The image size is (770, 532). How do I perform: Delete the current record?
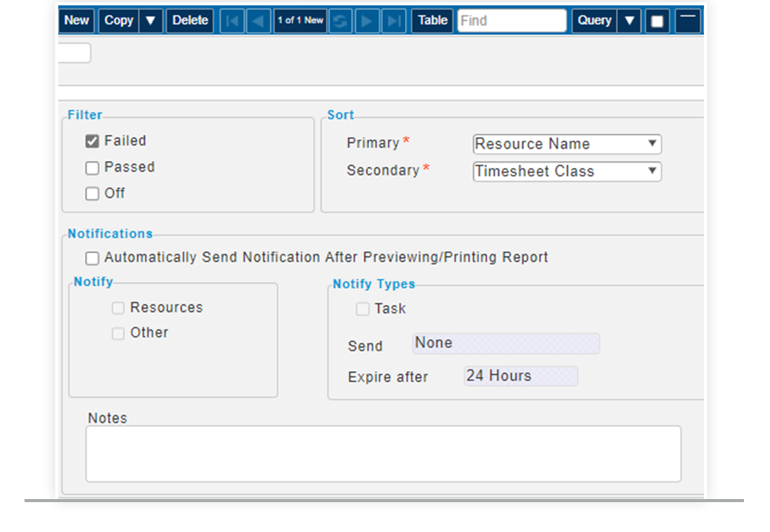click(x=189, y=21)
